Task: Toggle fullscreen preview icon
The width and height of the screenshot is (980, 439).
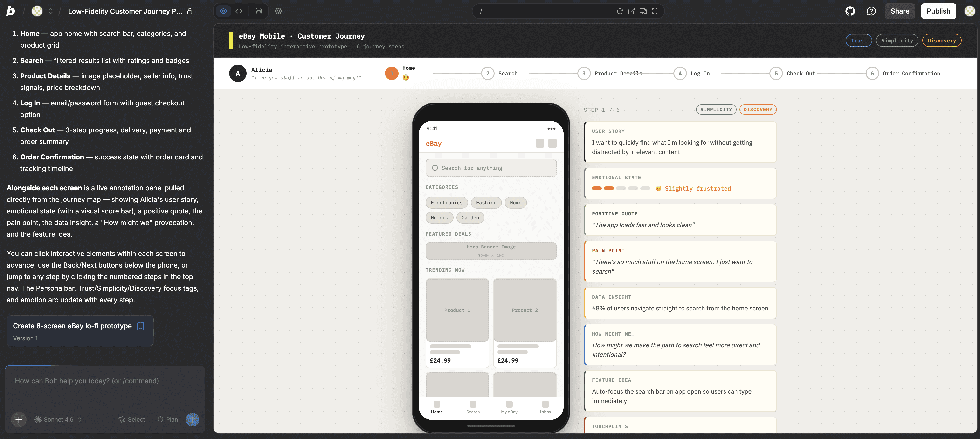Action: pyautogui.click(x=655, y=11)
